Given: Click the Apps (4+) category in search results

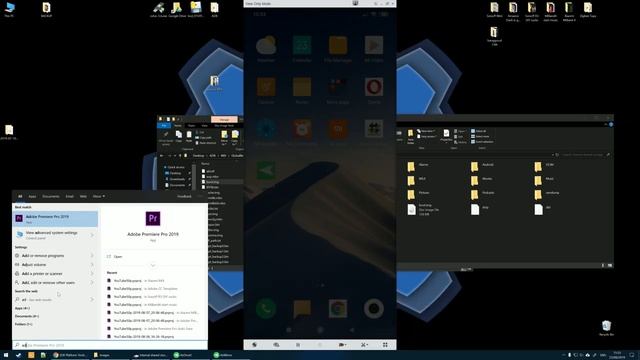Looking at the screenshot, I should (22, 308).
